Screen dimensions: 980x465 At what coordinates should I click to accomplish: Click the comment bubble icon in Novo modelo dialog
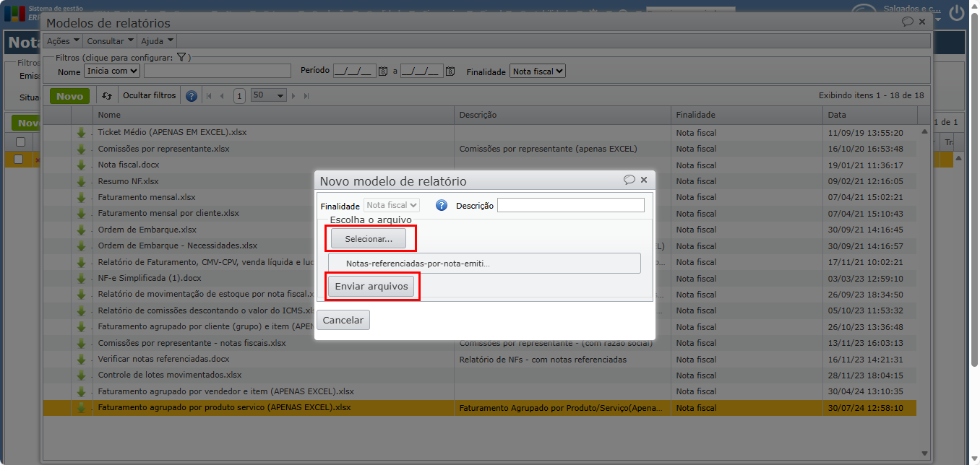(x=629, y=180)
